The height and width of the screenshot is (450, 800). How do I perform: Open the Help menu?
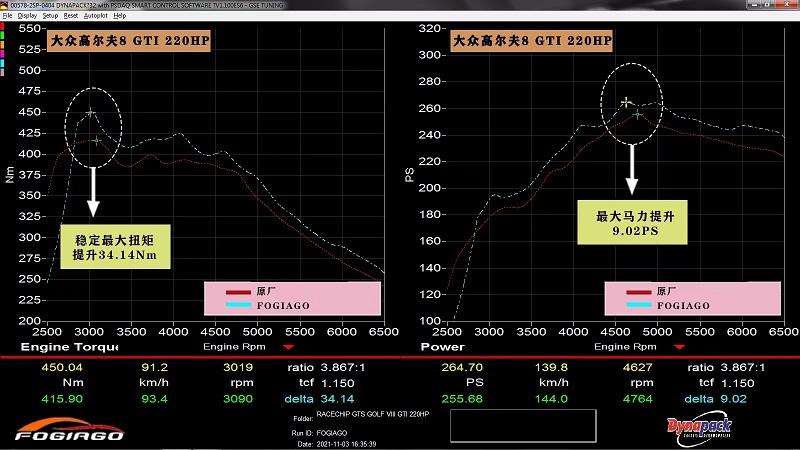[119, 16]
